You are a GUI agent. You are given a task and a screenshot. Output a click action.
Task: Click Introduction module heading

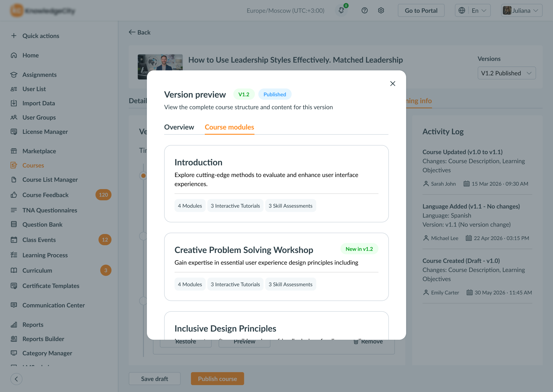[x=198, y=162]
